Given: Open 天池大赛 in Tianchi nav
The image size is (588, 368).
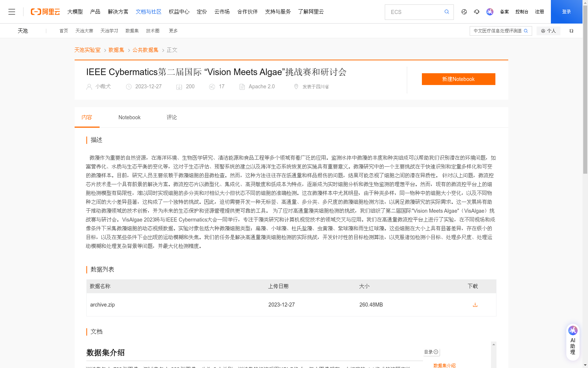Looking at the screenshot, I should pyautogui.click(x=84, y=31).
